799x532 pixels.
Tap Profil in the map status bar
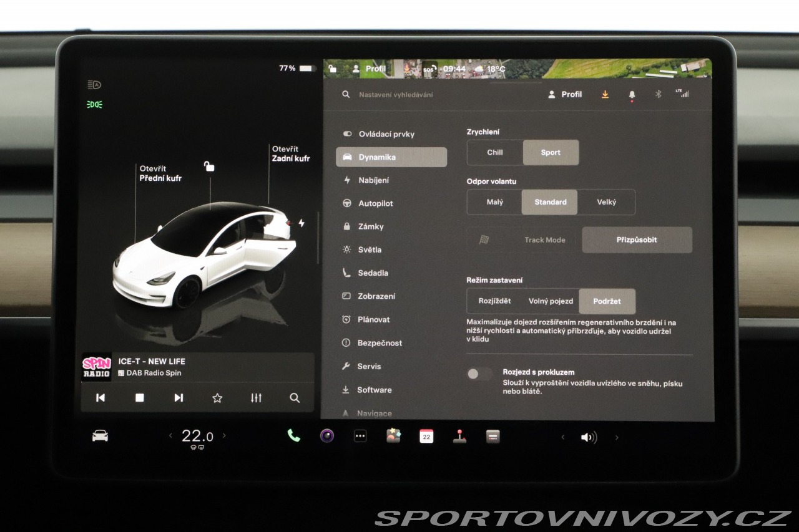pyautogui.click(x=369, y=69)
